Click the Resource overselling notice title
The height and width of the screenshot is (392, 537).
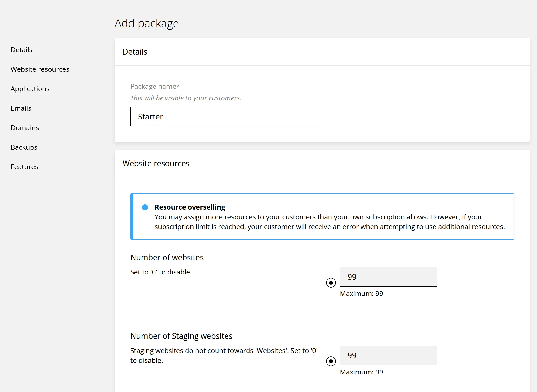(190, 207)
